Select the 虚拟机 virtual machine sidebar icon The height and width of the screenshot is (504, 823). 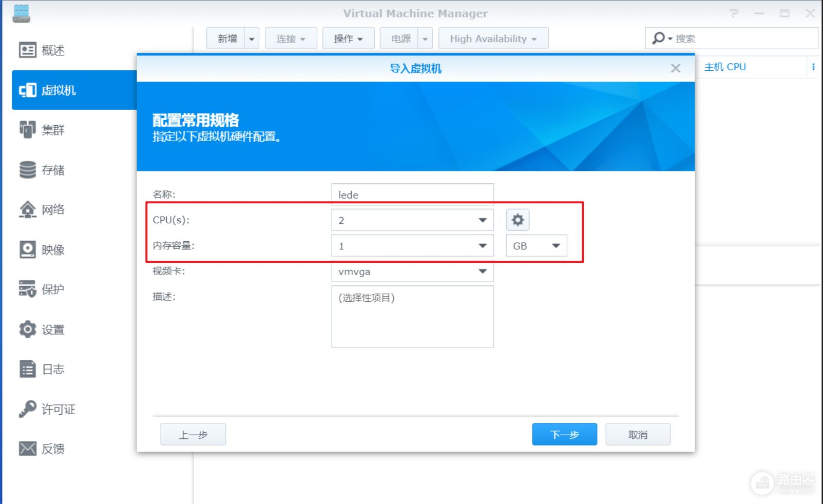28,90
